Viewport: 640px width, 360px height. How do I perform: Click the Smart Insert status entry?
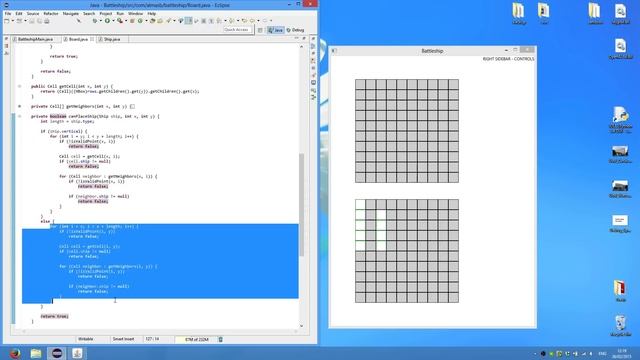click(x=123, y=339)
